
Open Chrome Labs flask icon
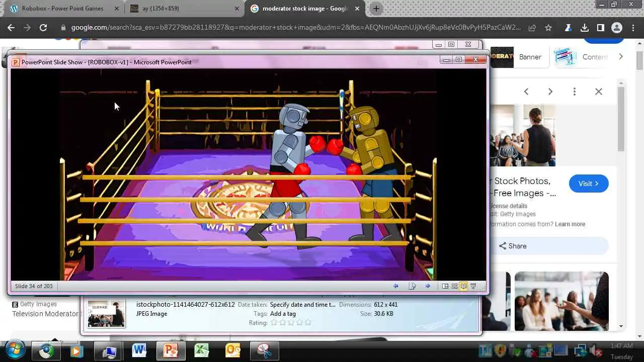tap(569, 28)
